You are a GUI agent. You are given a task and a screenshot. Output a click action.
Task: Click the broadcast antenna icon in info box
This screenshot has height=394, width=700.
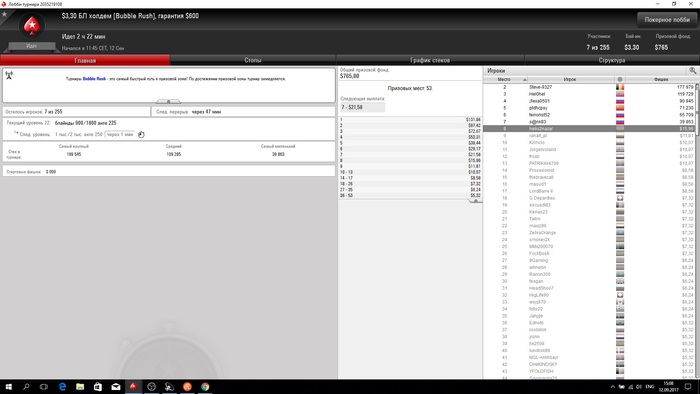pos(9,75)
